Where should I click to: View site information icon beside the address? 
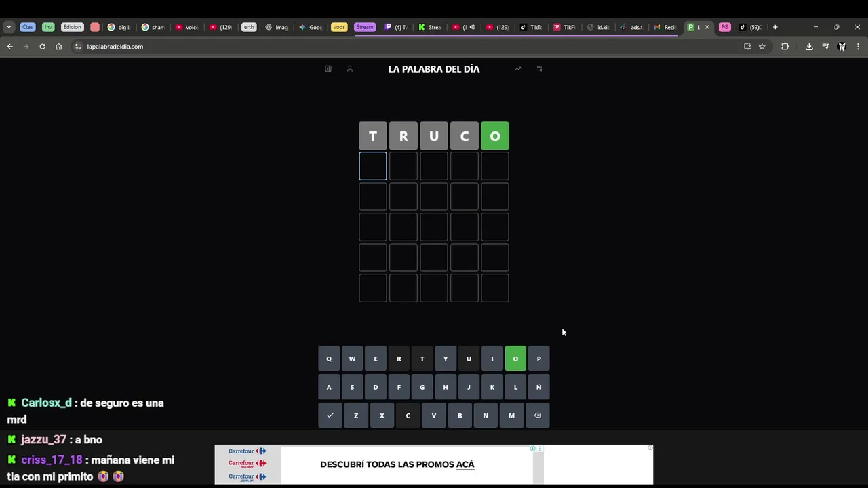pyautogui.click(x=78, y=47)
